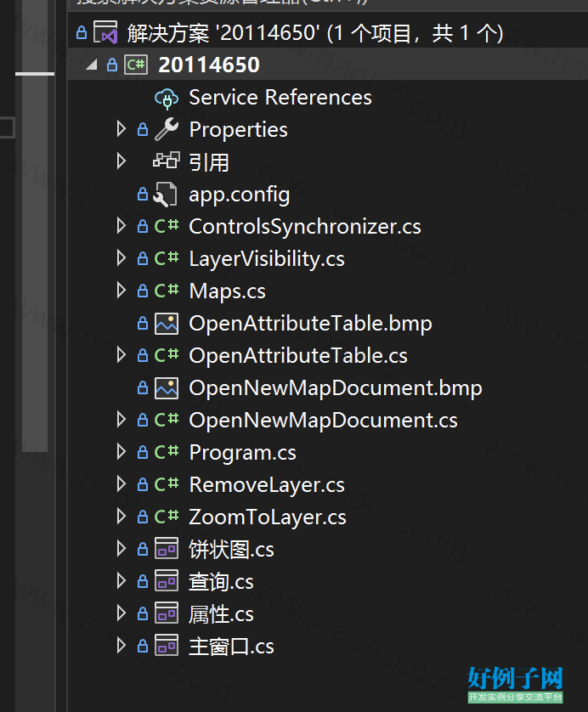Click the C# icon of ZoomToLayer.cs

(x=167, y=517)
